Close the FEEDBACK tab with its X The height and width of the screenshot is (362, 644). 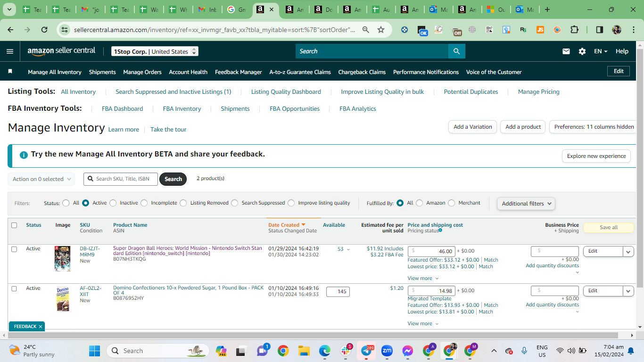(x=41, y=326)
